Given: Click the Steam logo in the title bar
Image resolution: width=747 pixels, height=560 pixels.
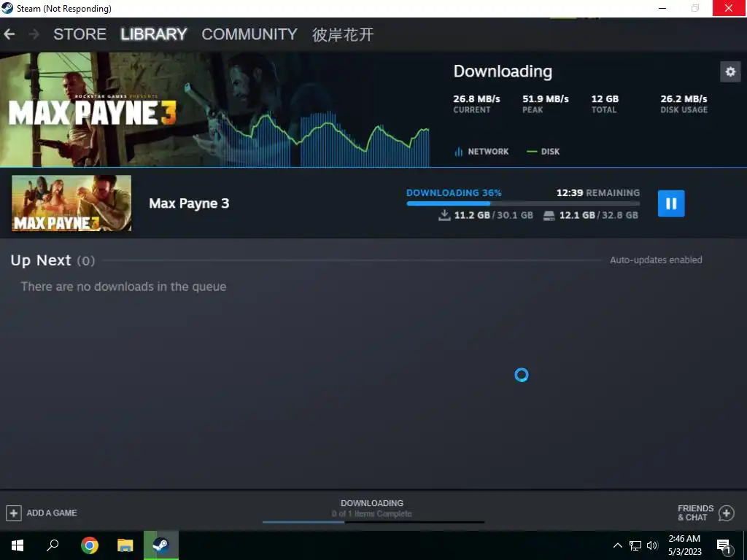Looking at the screenshot, I should coord(7,8).
